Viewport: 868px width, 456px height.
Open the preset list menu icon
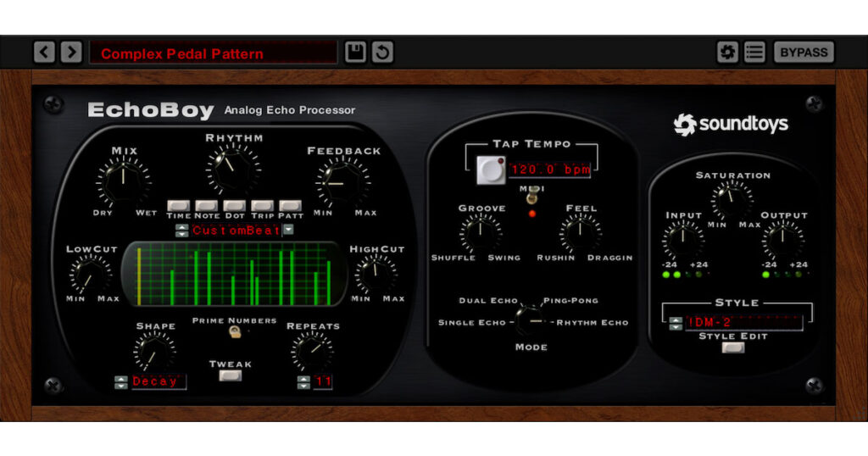click(754, 53)
